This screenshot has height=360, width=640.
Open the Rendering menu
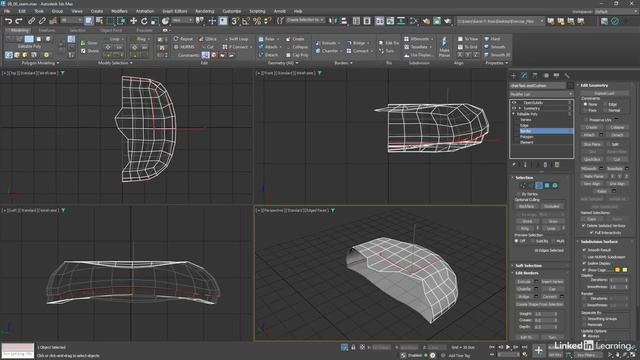204,11
